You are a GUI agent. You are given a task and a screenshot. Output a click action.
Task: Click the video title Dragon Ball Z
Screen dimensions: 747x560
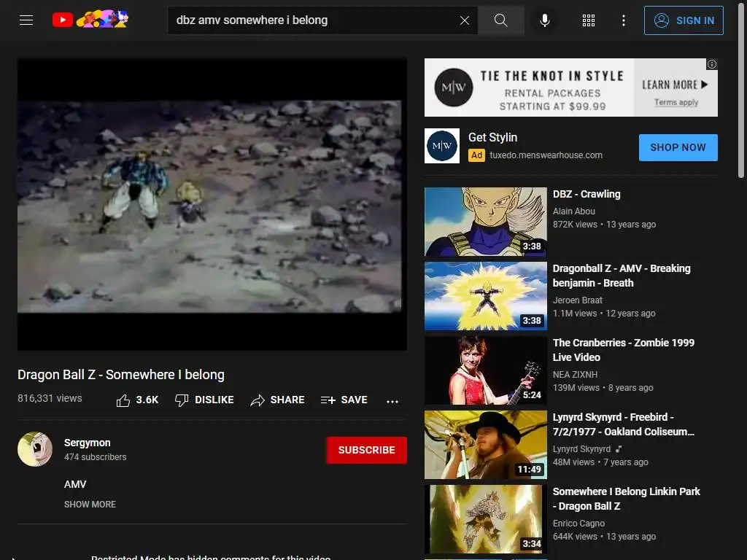point(121,375)
